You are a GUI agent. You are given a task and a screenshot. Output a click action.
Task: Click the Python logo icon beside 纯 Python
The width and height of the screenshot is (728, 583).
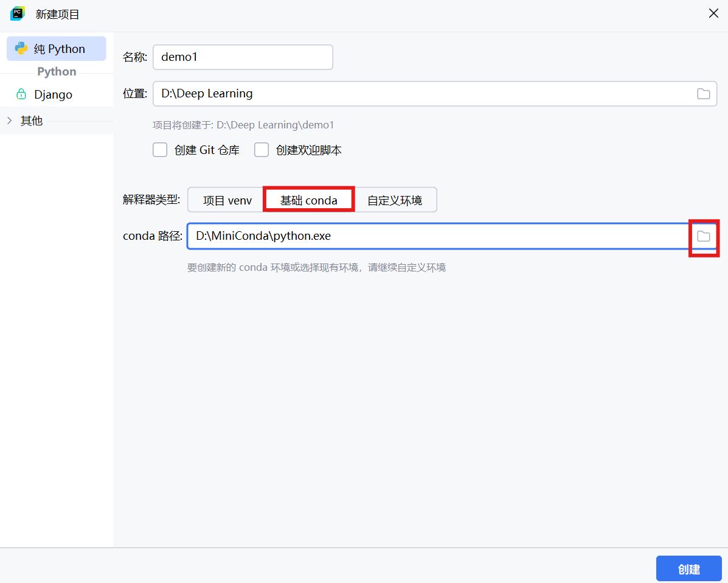(21, 48)
